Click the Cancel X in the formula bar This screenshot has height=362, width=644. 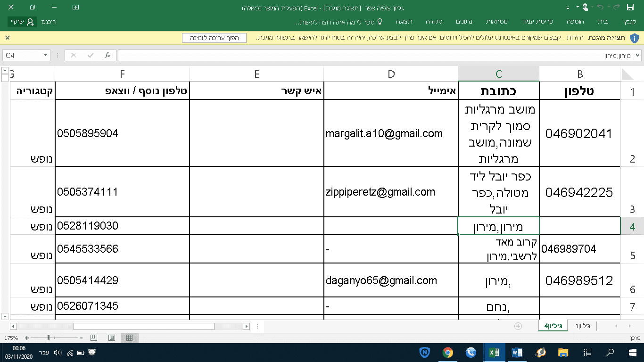pyautogui.click(x=74, y=56)
